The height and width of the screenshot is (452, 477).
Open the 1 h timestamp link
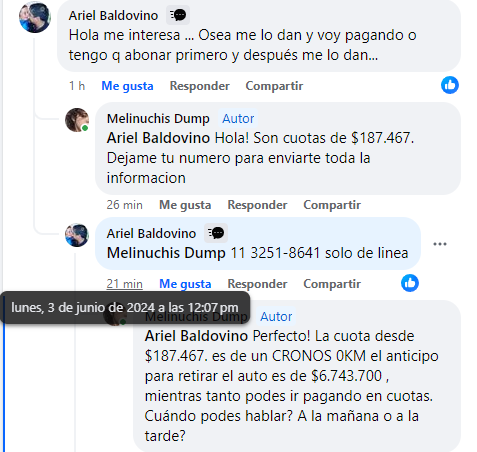click(x=77, y=86)
